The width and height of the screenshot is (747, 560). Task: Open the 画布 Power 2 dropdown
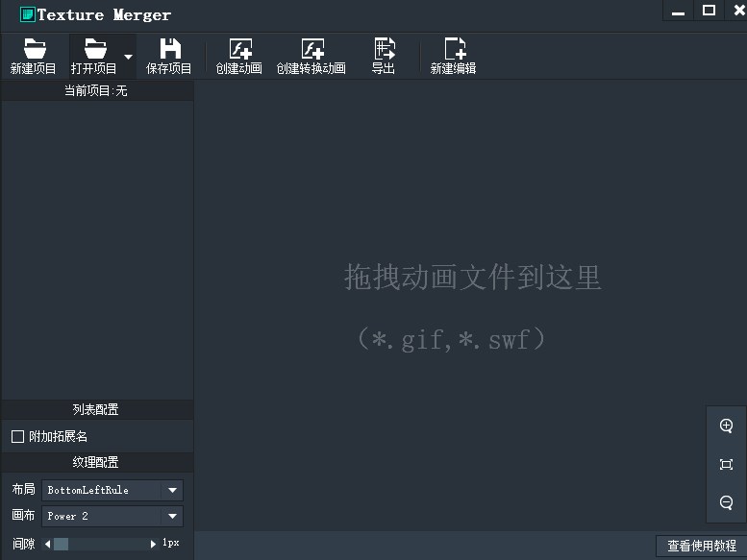172,516
